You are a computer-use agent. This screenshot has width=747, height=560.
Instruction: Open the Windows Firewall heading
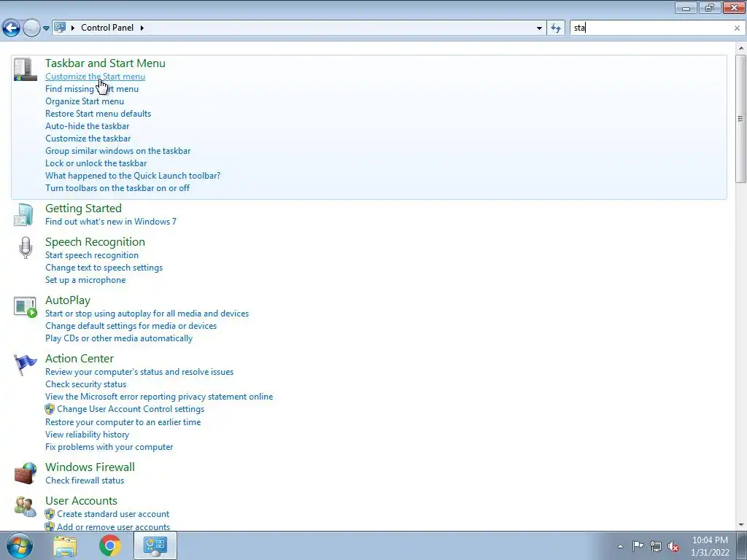(90, 467)
